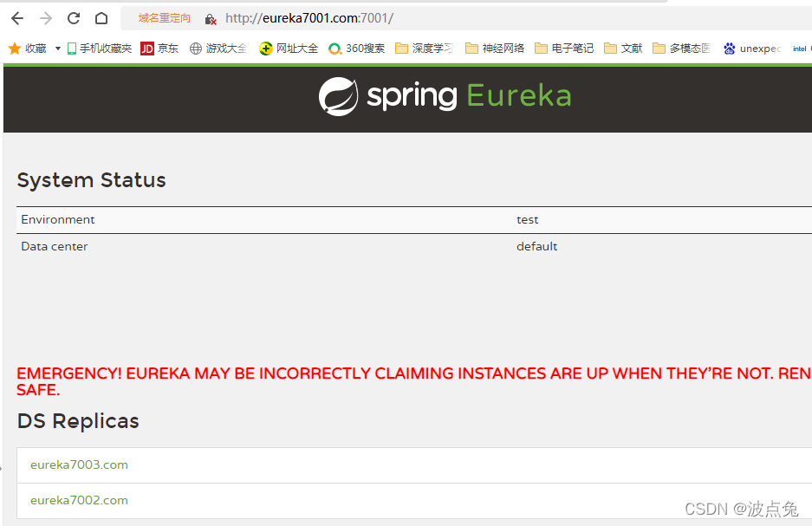Click the DS Replicas heading

pyautogui.click(x=78, y=421)
